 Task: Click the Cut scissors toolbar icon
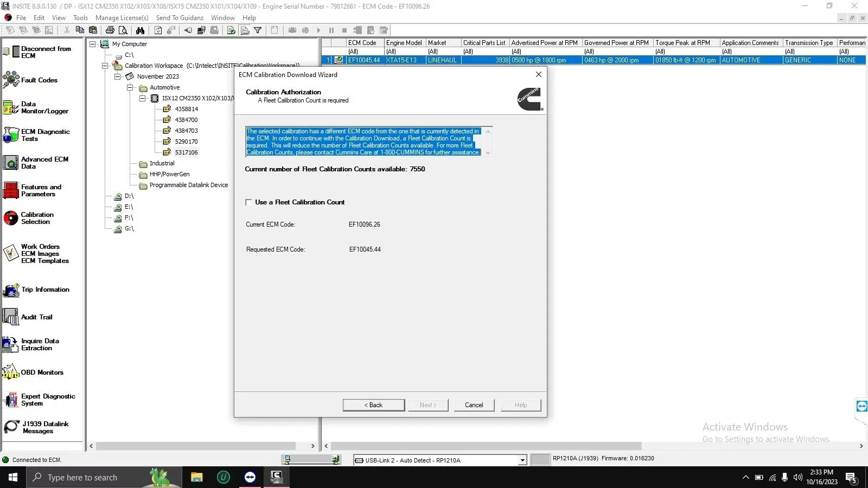coord(67,30)
